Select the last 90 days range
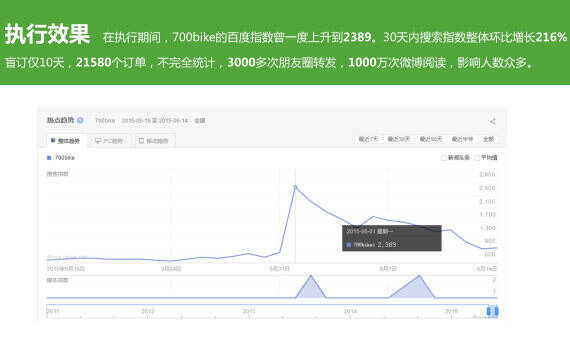 [x=431, y=139]
